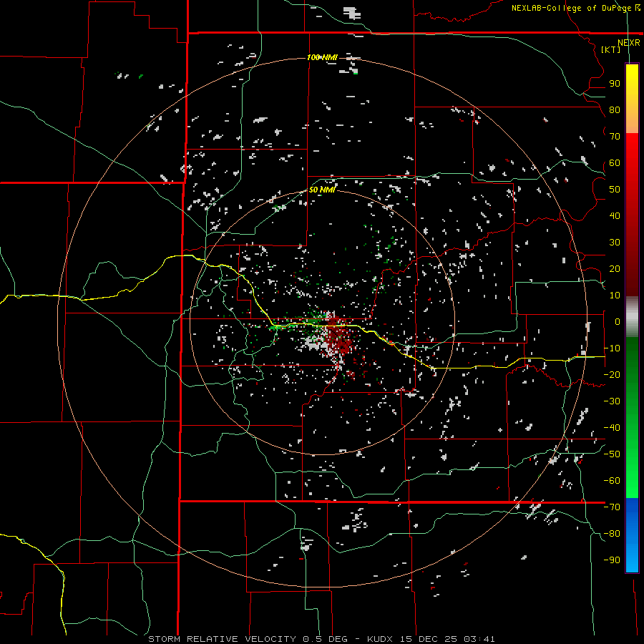Click the "-40" scale value

pyautogui.click(x=612, y=428)
